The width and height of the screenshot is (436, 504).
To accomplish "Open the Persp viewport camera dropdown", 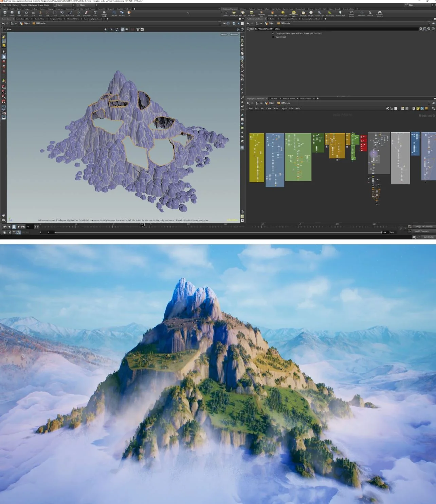I will click(x=224, y=35).
